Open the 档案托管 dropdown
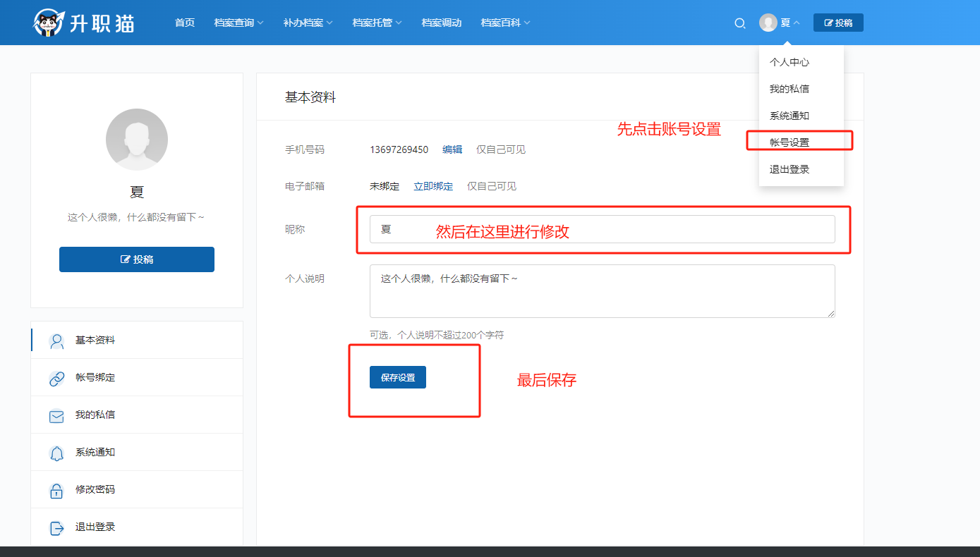This screenshot has width=980, height=557. [377, 23]
